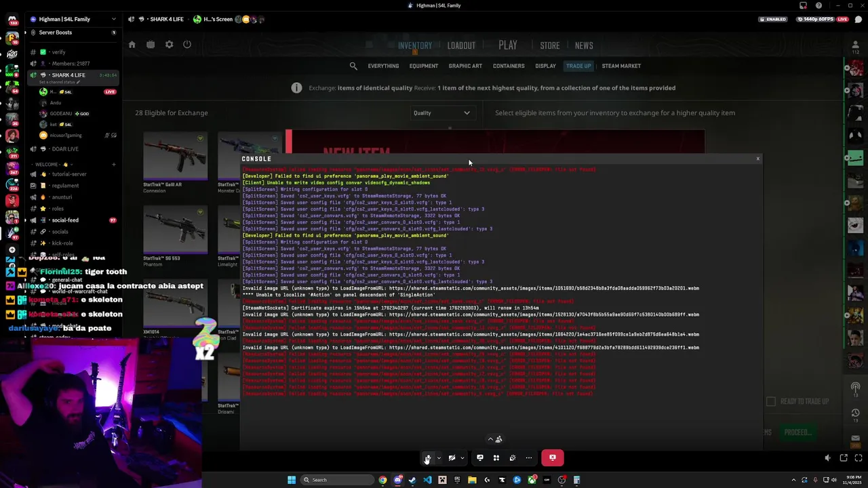This screenshot has width=868, height=488.
Task: Select the EVERYTHING inventory filter
Action: tap(383, 66)
